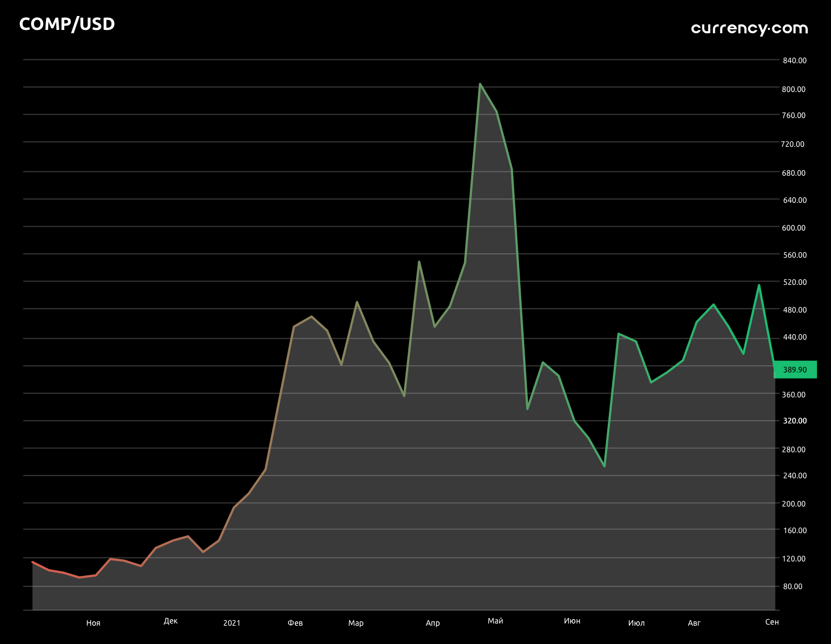Select the Апр month label
This screenshot has height=644, width=831.
pyautogui.click(x=433, y=623)
